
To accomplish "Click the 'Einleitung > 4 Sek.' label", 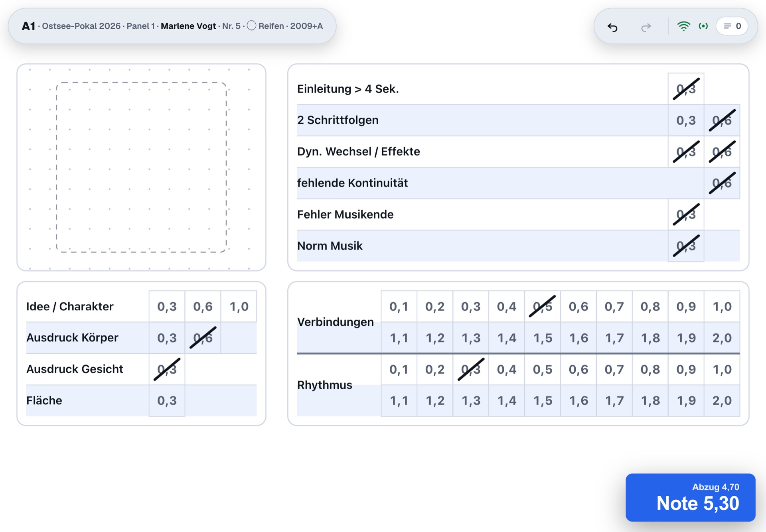I will click(x=348, y=89).
